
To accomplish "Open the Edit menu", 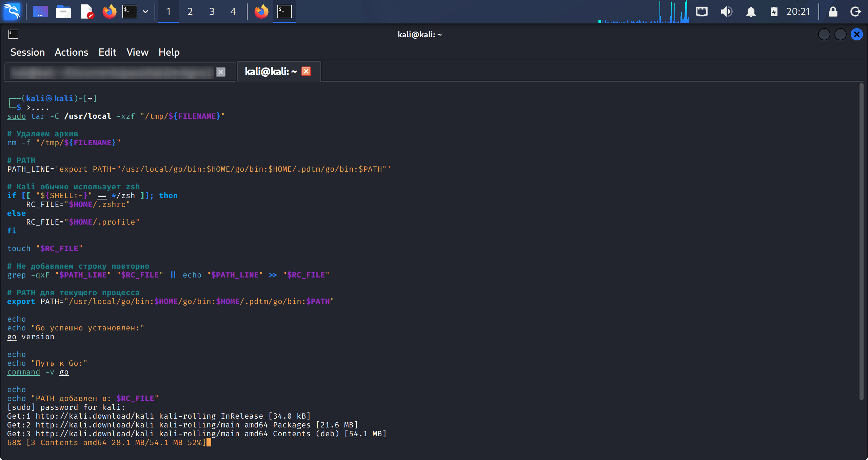I will (x=107, y=52).
